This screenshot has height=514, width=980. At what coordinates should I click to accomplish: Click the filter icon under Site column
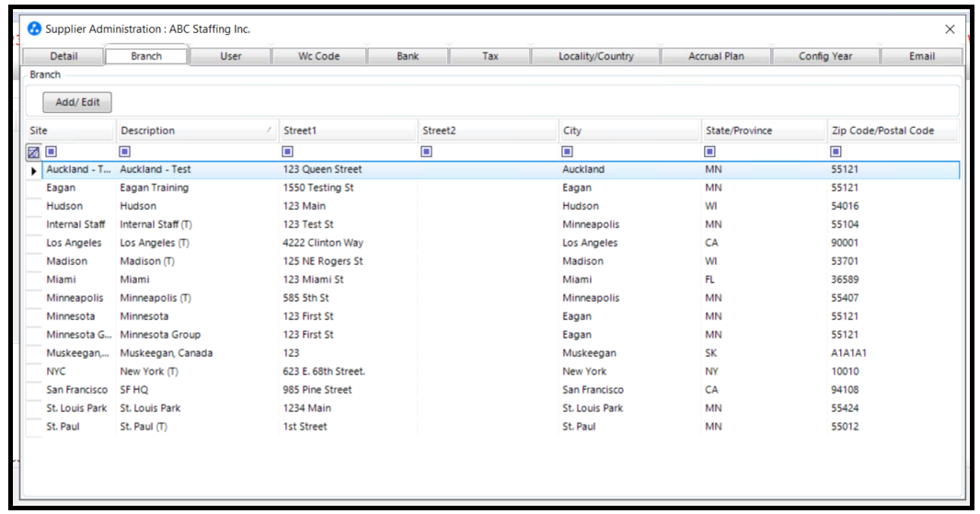coord(52,151)
